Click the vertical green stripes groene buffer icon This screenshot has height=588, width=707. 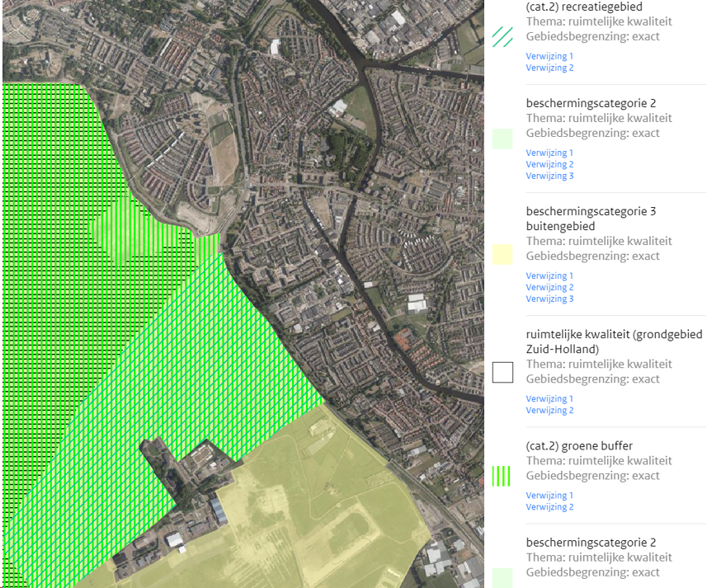click(x=502, y=476)
